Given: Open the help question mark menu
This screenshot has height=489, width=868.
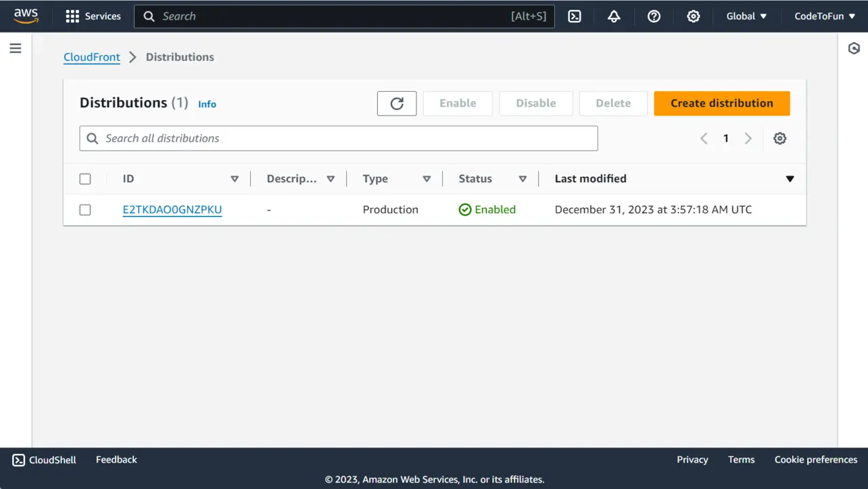Looking at the screenshot, I should coord(654,16).
